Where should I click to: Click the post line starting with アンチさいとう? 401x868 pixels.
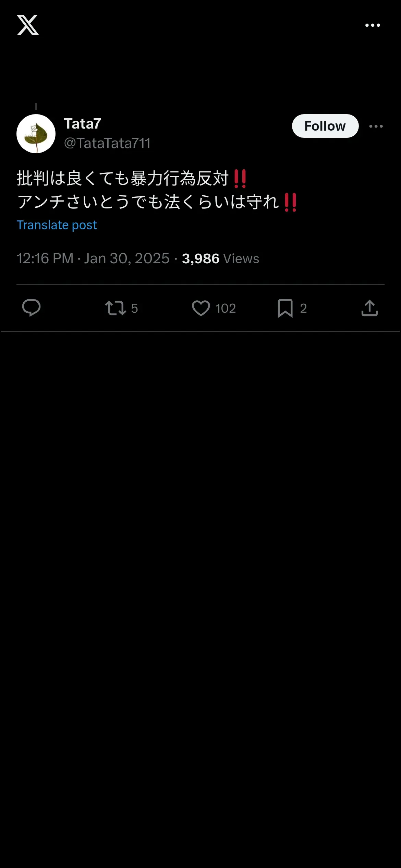(x=148, y=202)
